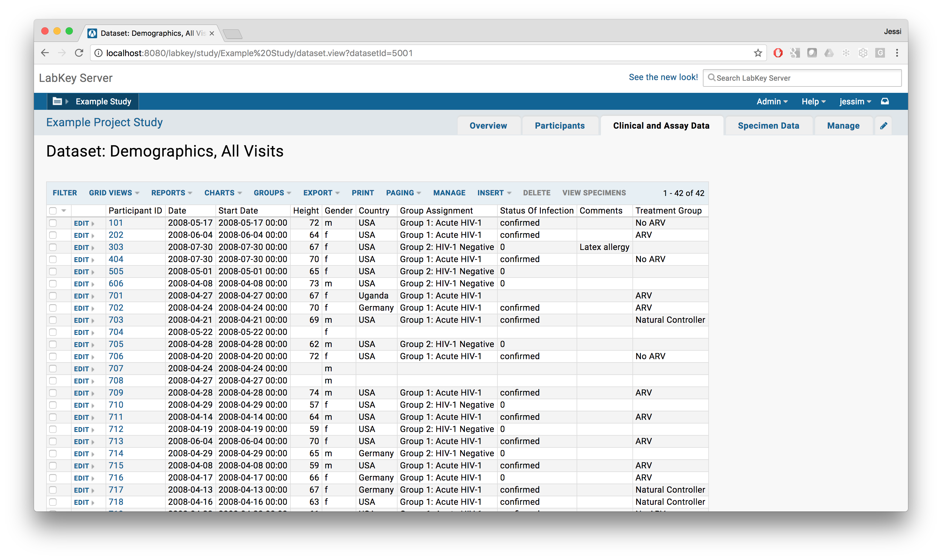
Task: Click the Example Study breadcrumb
Action: [103, 101]
